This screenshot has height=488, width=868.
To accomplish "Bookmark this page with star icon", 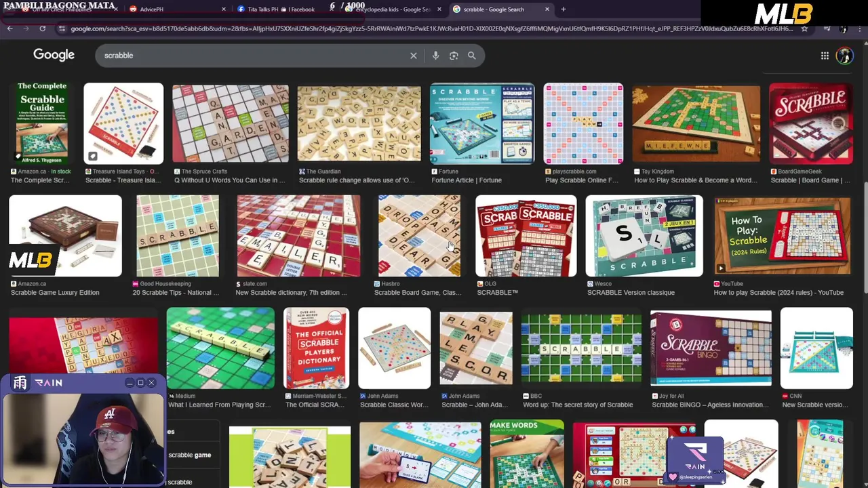I will click(804, 28).
